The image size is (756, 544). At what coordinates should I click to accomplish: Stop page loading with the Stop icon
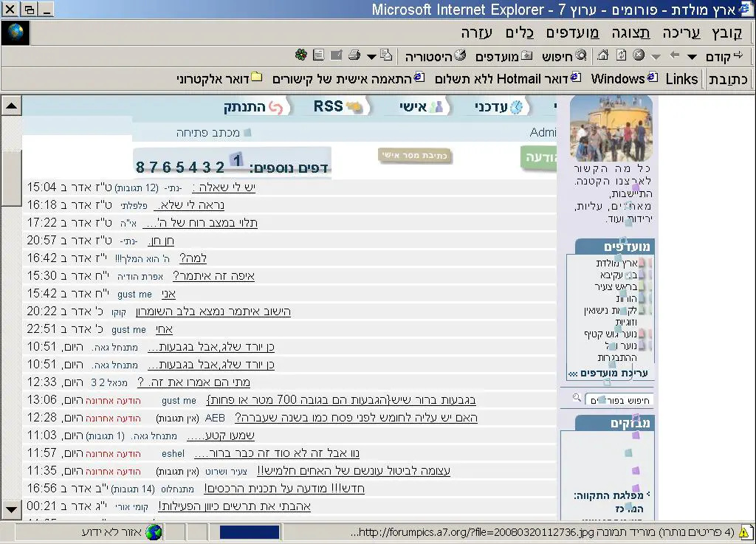(x=639, y=55)
